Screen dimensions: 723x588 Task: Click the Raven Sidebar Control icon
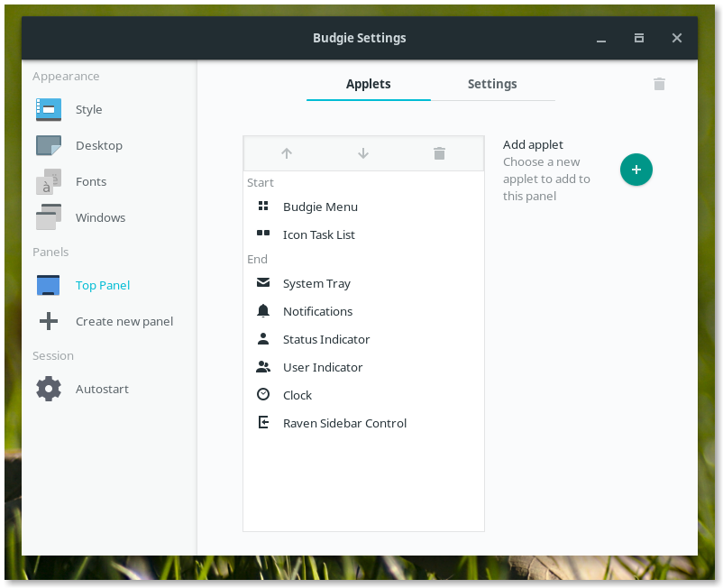point(263,422)
